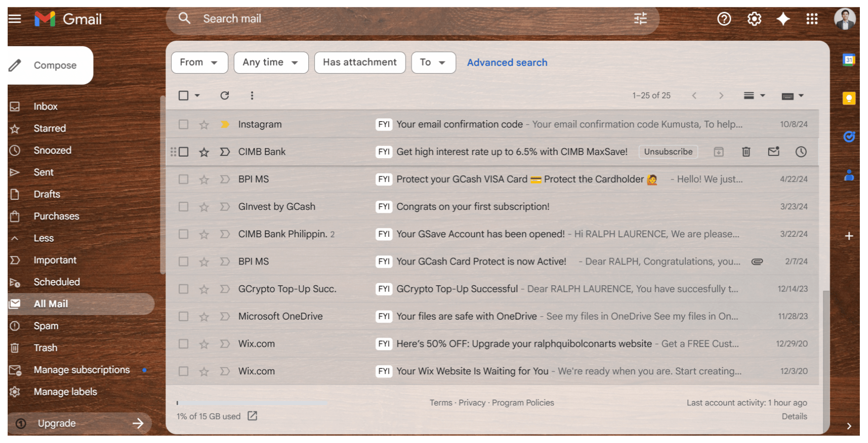Click the search magnifier icon
The width and height of the screenshot is (868, 443).
point(184,18)
